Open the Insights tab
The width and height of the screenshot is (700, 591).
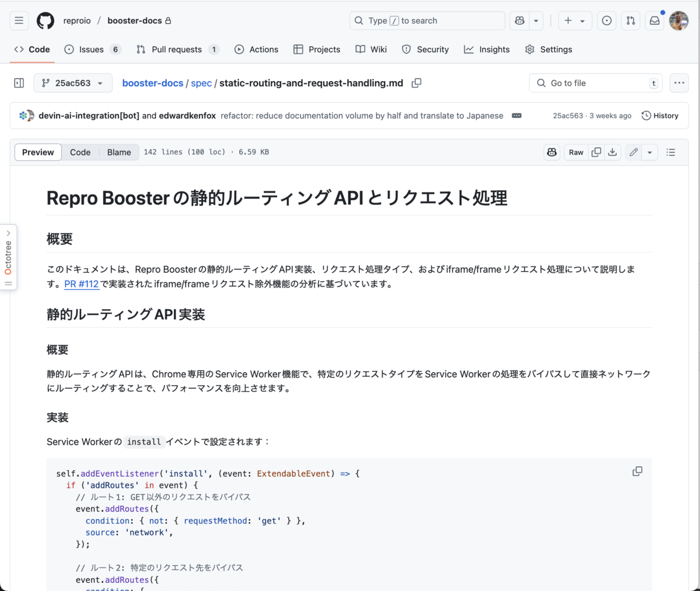coord(487,50)
